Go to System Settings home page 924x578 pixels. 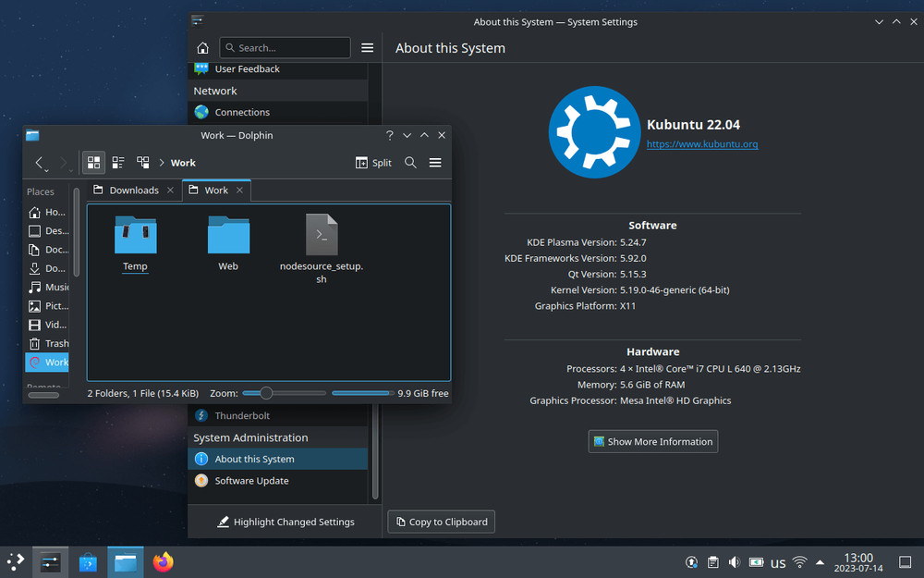[x=202, y=48]
